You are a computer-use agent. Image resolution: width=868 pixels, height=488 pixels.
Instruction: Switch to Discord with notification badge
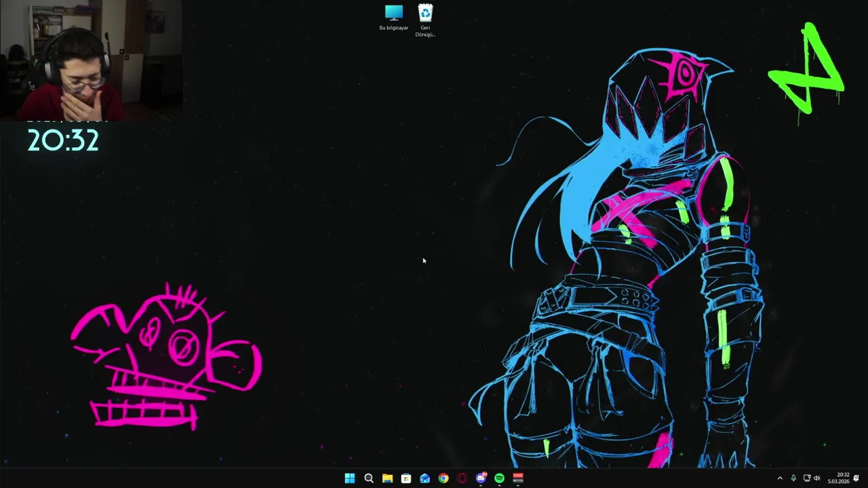point(481,479)
